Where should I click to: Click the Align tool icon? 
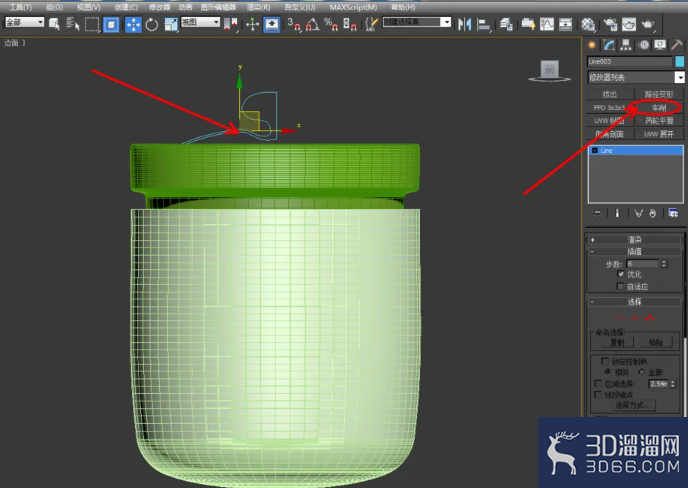(x=484, y=25)
